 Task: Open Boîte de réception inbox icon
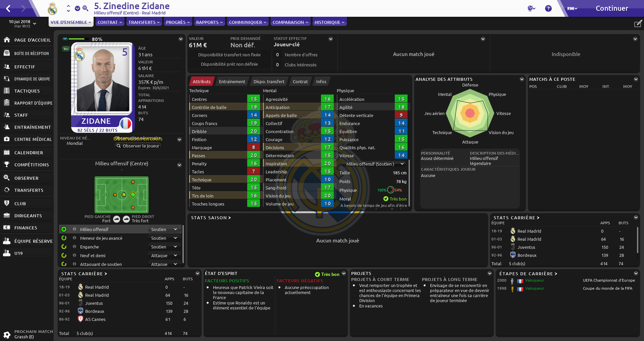[7, 53]
